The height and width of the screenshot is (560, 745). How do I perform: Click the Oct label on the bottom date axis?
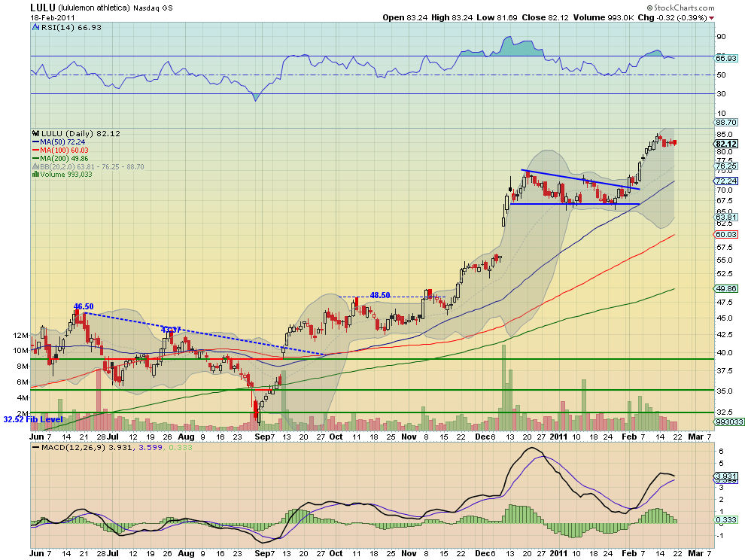[x=336, y=553]
